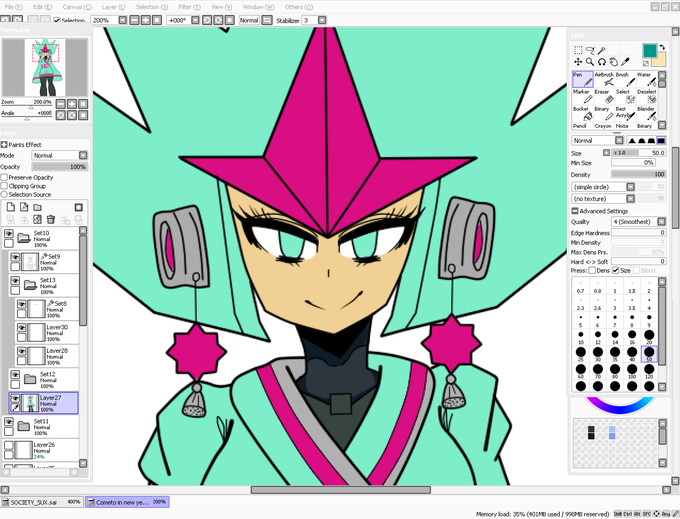
Task: Open the Stabilizer value dropdown
Action: [322, 20]
